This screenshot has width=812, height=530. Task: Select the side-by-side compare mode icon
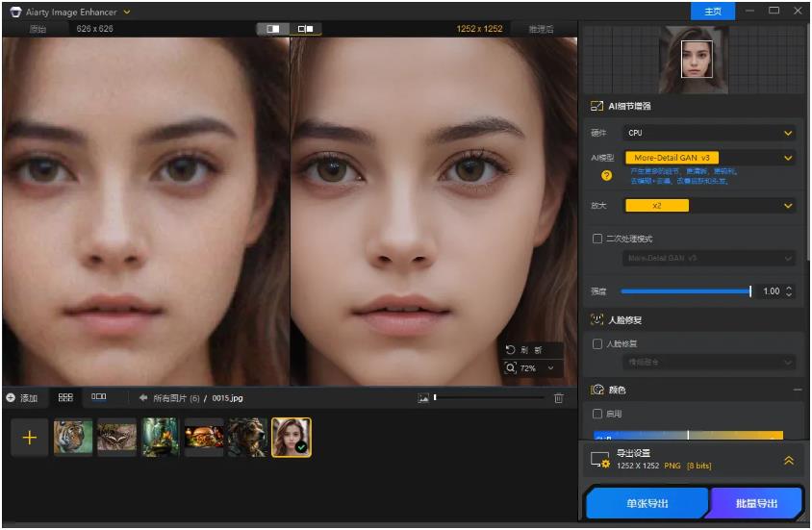[x=305, y=29]
